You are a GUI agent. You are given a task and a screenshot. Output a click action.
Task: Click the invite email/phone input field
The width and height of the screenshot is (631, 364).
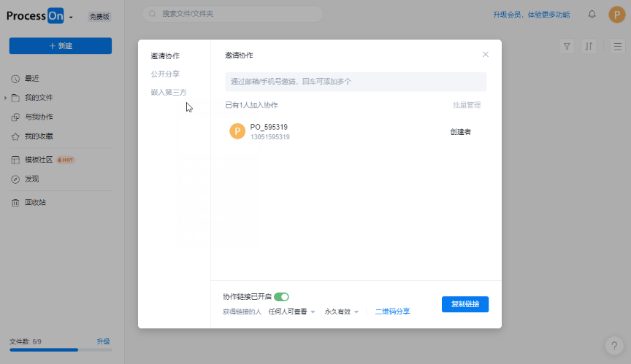click(355, 82)
